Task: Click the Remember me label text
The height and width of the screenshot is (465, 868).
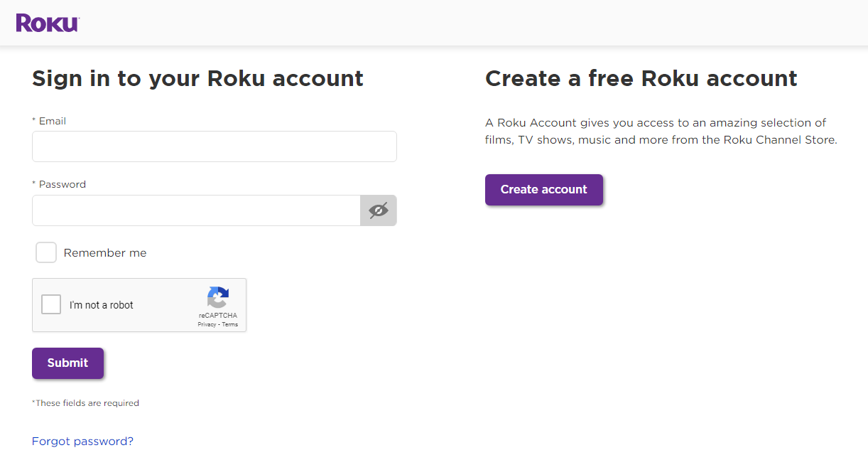Action: point(105,253)
